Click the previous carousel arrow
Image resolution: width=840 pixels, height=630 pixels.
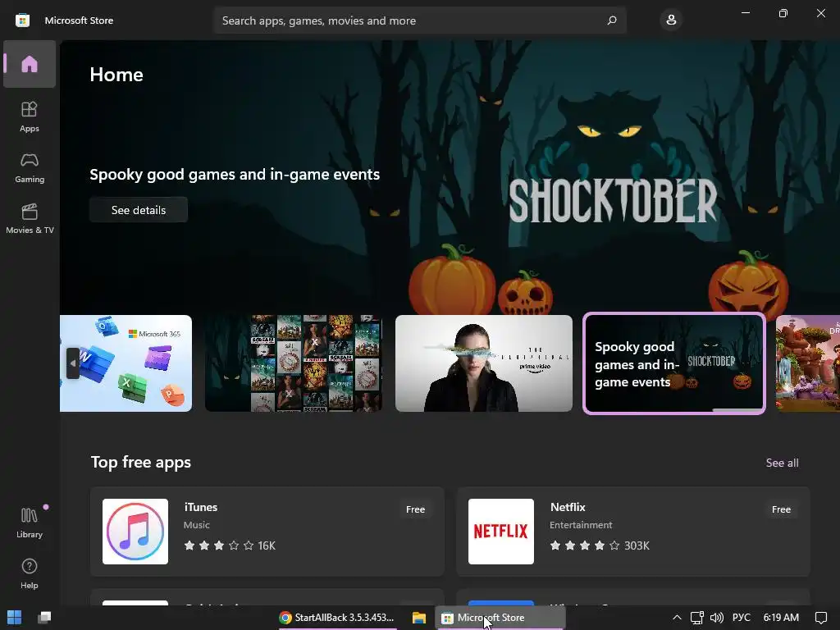tap(73, 363)
